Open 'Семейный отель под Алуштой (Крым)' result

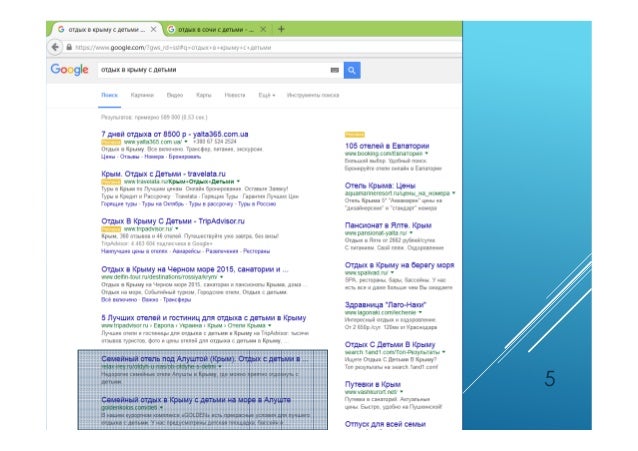pos(204,359)
